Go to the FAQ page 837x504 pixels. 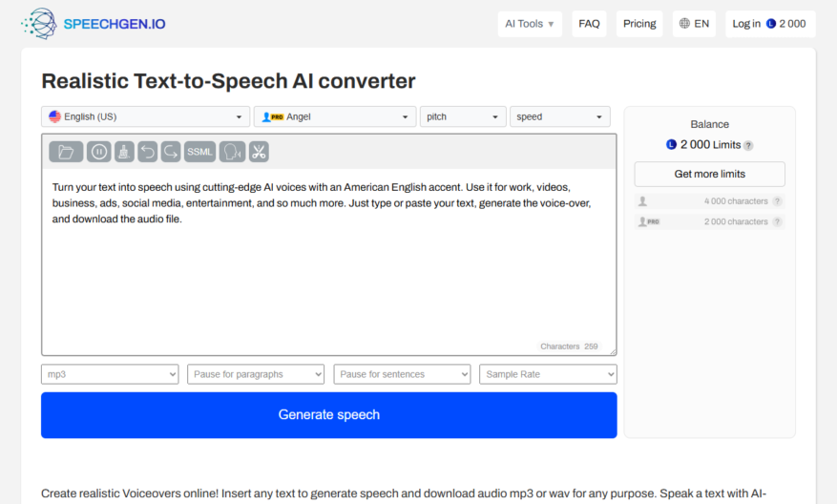click(x=589, y=24)
